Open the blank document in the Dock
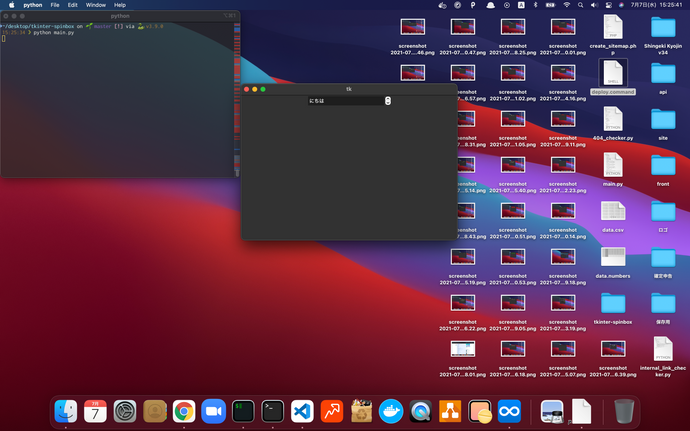Image resolution: width=690 pixels, height=431 pixels. (x=581, y=411)
